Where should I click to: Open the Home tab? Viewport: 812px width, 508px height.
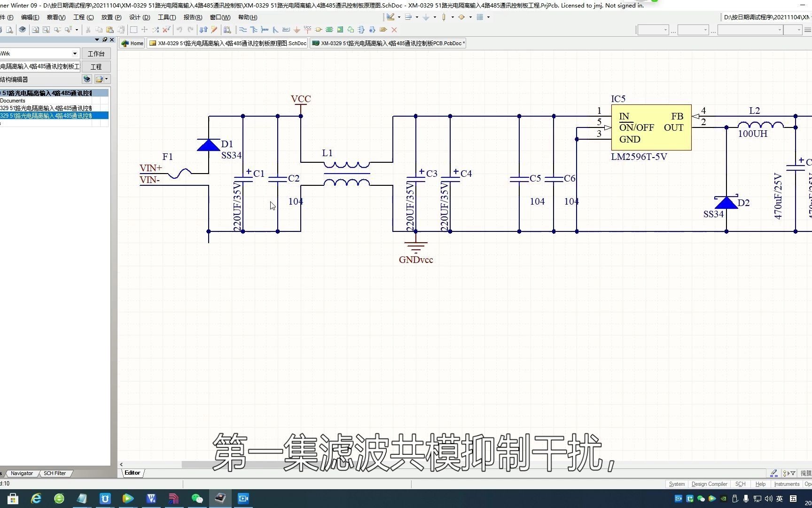tap(132, 43)
